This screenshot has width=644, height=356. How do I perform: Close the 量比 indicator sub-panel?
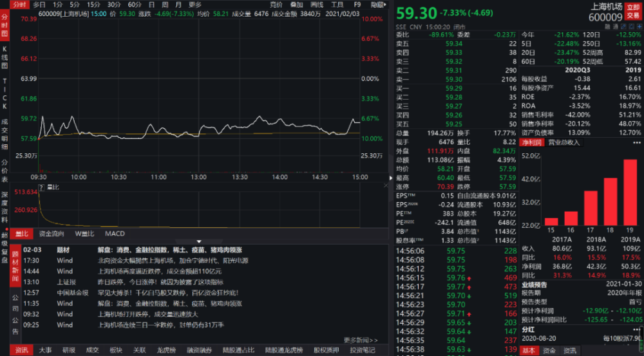pos(386,185)
